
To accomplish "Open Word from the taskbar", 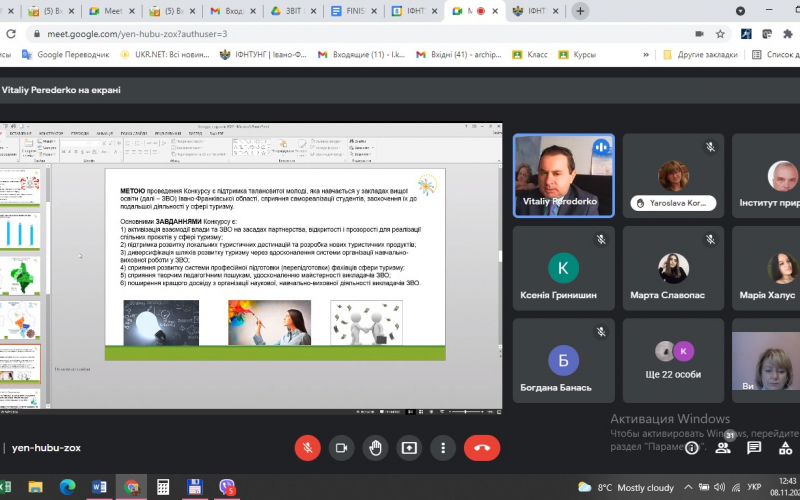I will tap(99, 487).
